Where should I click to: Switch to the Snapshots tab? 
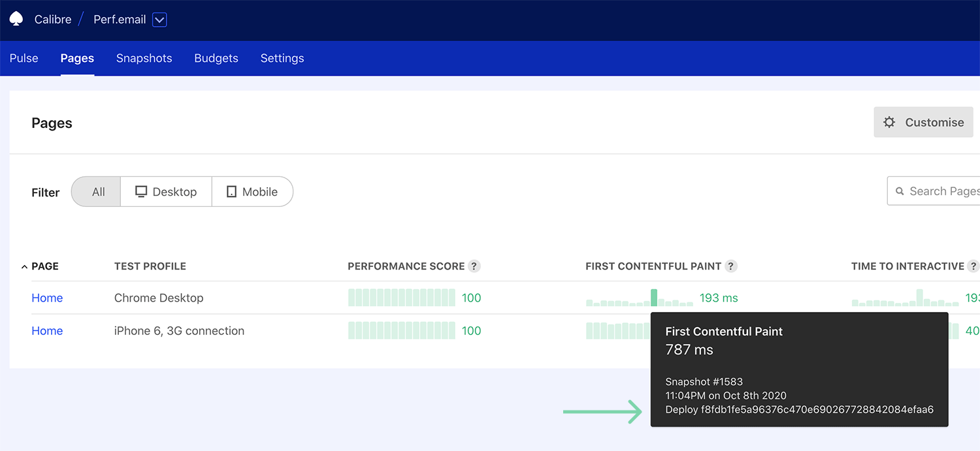point(144,58)
